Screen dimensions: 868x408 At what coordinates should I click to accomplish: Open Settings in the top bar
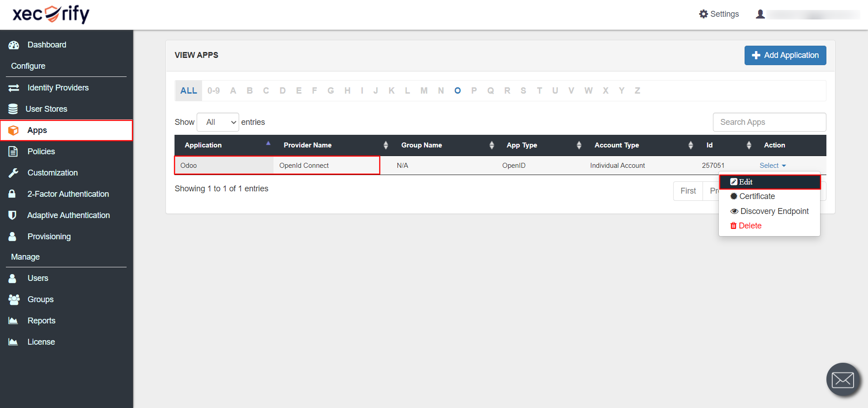pyautogui.click(x=719, y=14)
